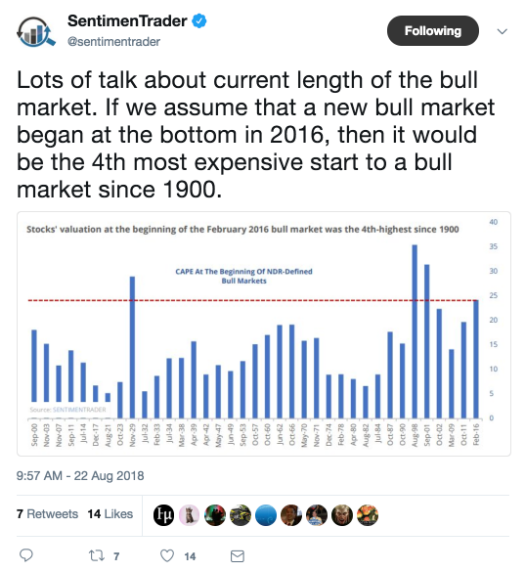Screen dimensions: 513x577
Task: Send via the envelope message icon
Action: tap(237, 556)
